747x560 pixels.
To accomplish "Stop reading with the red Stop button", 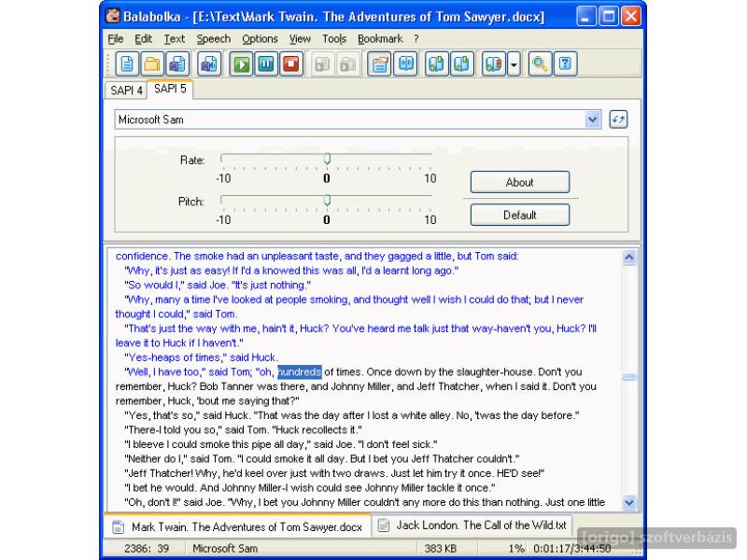I will 291,63.
